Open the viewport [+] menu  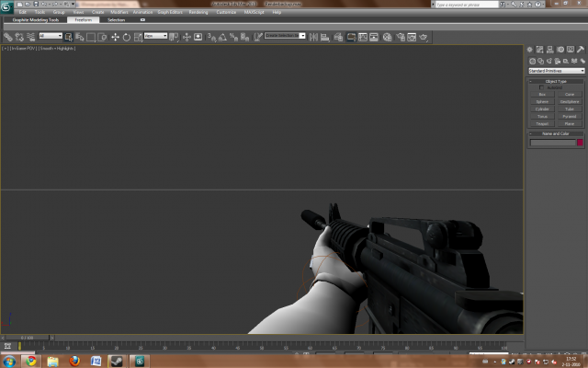coord(5,49)
